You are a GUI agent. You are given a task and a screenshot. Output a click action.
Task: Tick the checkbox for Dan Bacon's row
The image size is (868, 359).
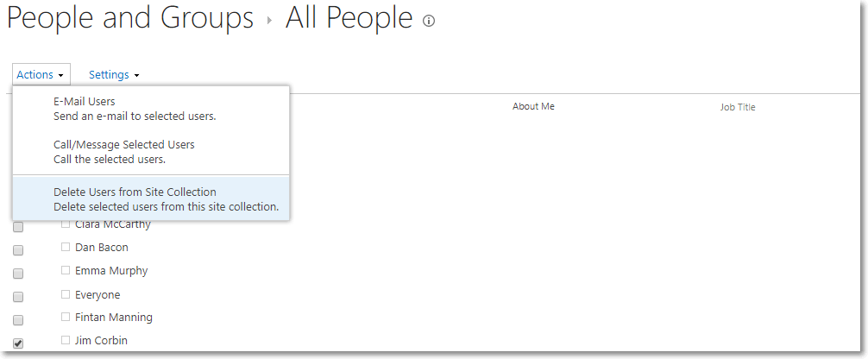(18, 250)
